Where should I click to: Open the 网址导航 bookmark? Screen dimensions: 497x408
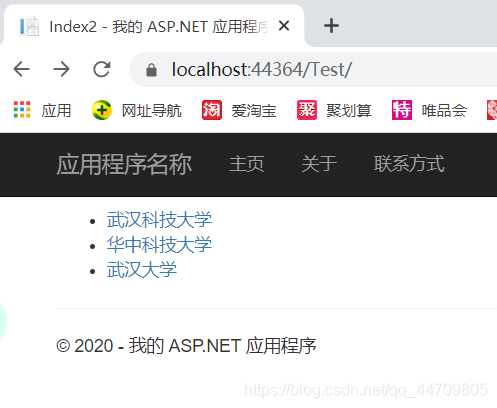[137, 110]
